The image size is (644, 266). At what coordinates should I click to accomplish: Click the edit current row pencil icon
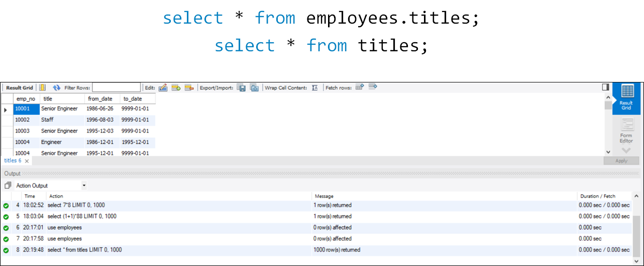[163, 87]
